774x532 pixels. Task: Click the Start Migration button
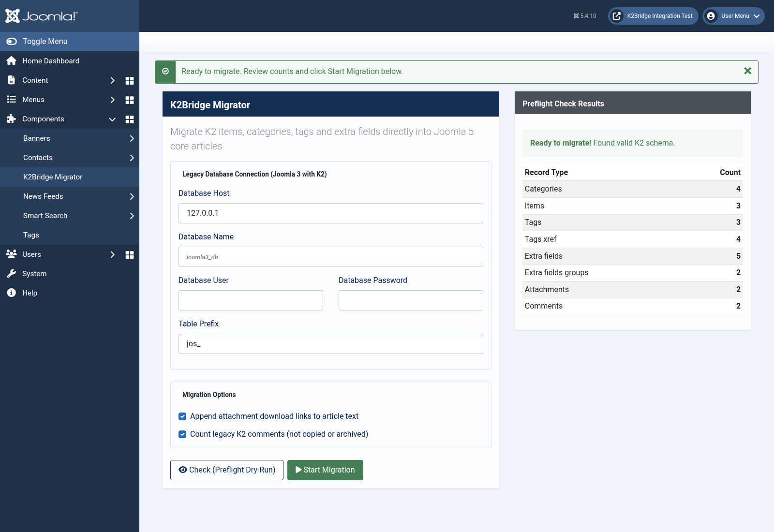click(325, 470)
